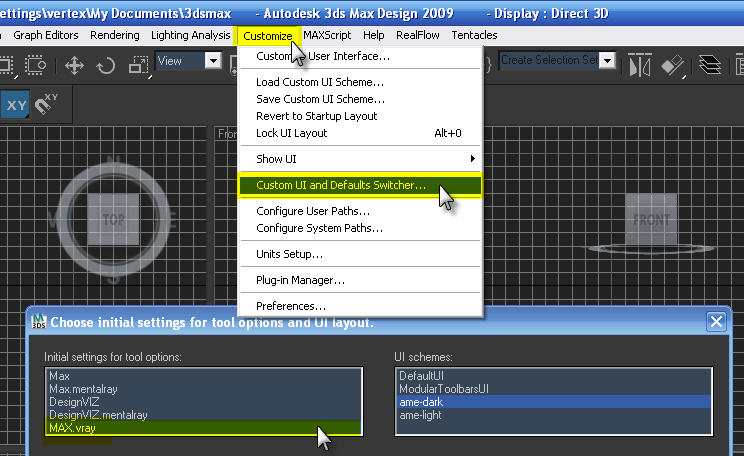Expand the Show UI submenu
Viewport: 744px width, 456px height.
coord(360,159)
